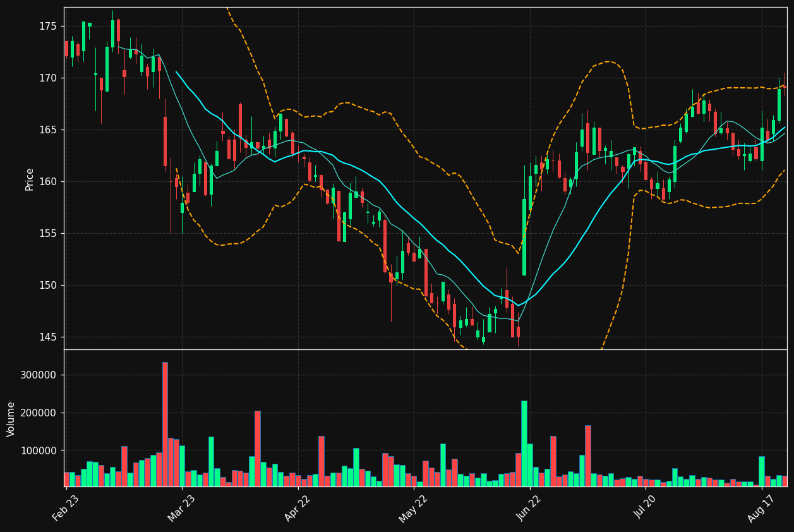794x532 pixels.
Task: Click the 'Aug 17' date label
Action: [761, 508]
